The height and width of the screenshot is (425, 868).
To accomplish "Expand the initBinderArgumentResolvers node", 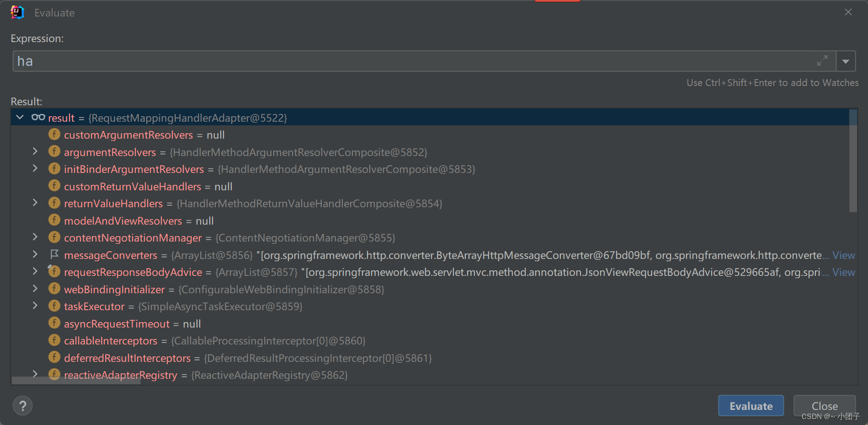I will 35,169.
